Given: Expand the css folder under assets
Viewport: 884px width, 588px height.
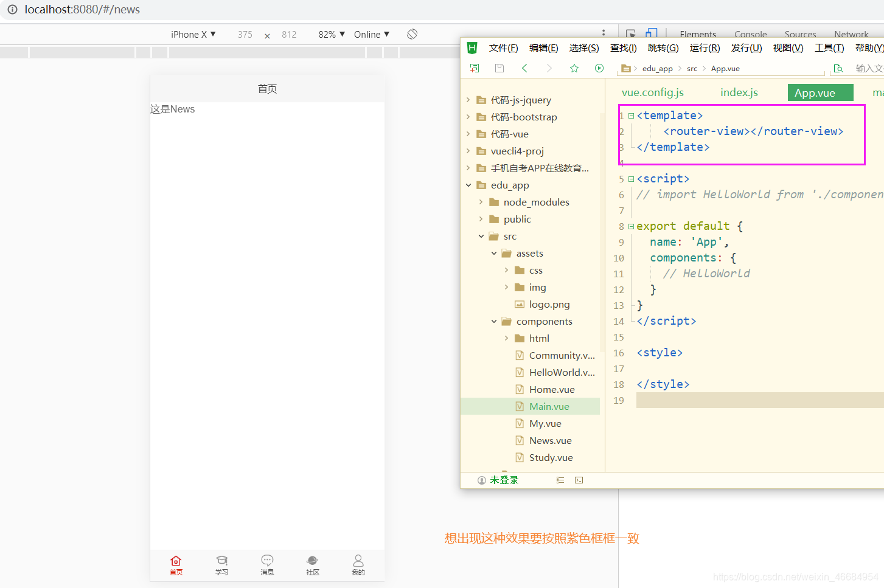Looking at the screenshot, I should [x=507, y=270].
